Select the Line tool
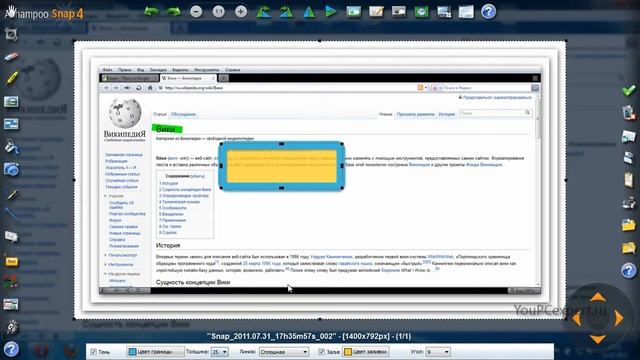 point(11,213)
